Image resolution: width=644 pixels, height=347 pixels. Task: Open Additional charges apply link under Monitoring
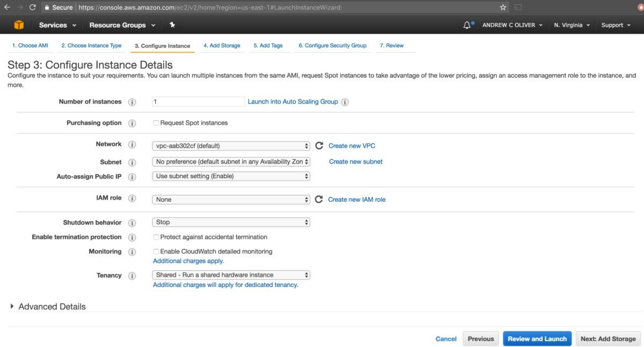pyautogui.click(x=188, y=261)
